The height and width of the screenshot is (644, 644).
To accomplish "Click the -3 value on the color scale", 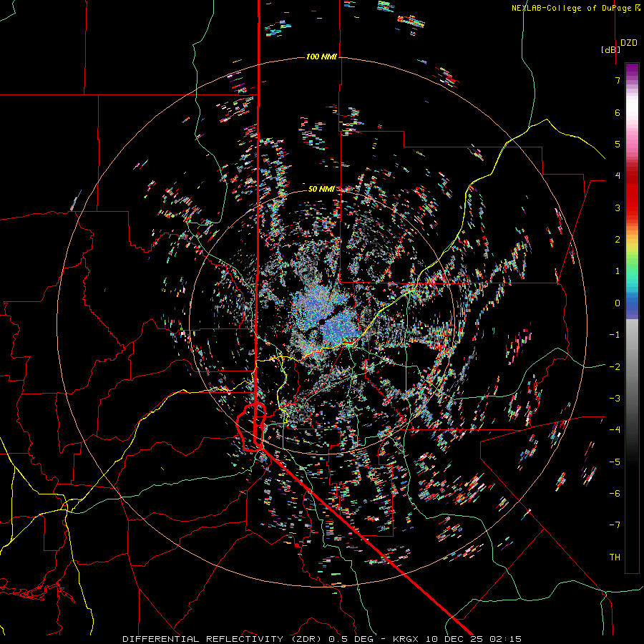I will [615, 398].
